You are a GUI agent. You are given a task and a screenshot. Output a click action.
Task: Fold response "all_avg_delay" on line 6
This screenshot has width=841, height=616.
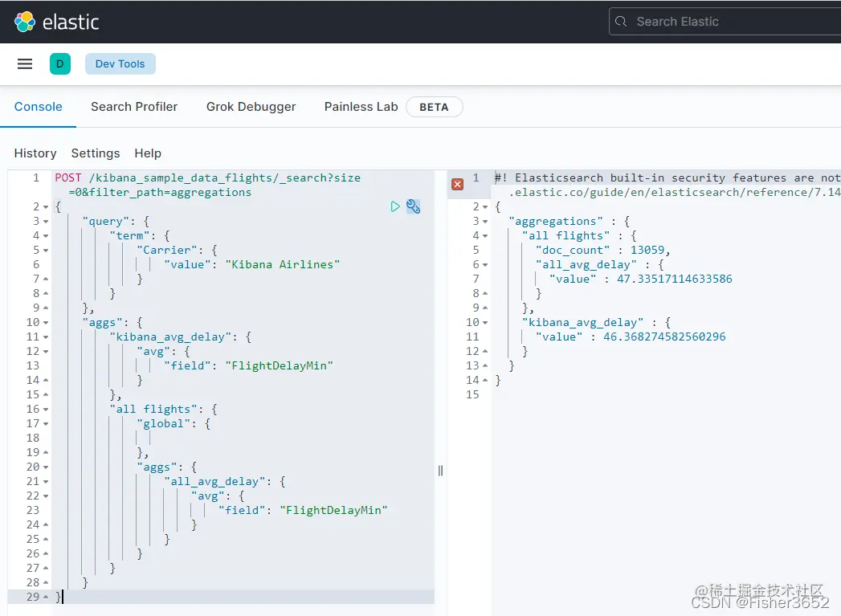[x=485, y=265]
